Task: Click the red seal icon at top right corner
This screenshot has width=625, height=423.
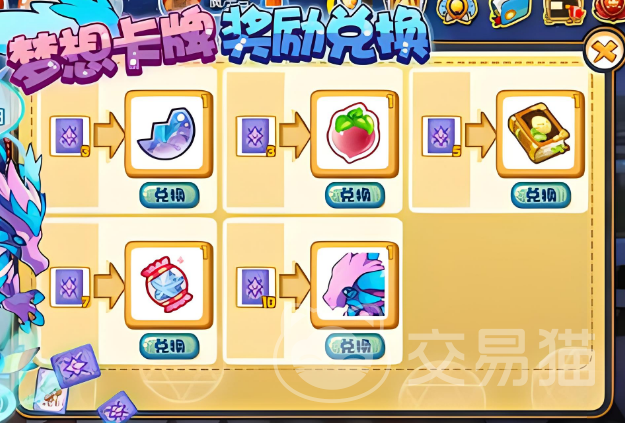Action: pos(609,10)
